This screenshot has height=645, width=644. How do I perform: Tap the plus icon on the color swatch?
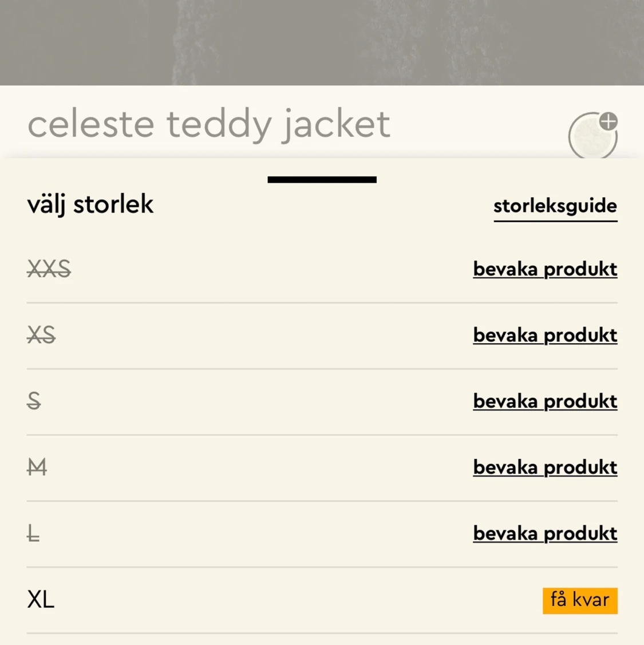609,121
